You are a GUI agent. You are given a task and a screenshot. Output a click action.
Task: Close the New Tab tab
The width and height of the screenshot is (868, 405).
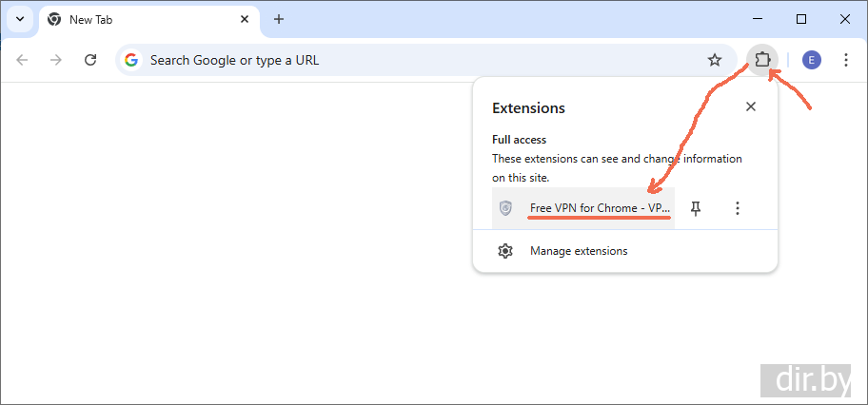[245, 19]
